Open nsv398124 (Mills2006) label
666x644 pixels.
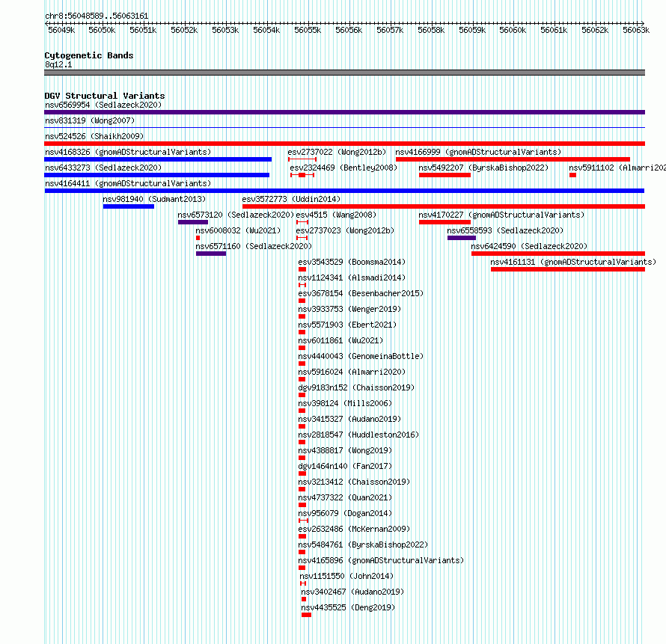coord(345,403)
